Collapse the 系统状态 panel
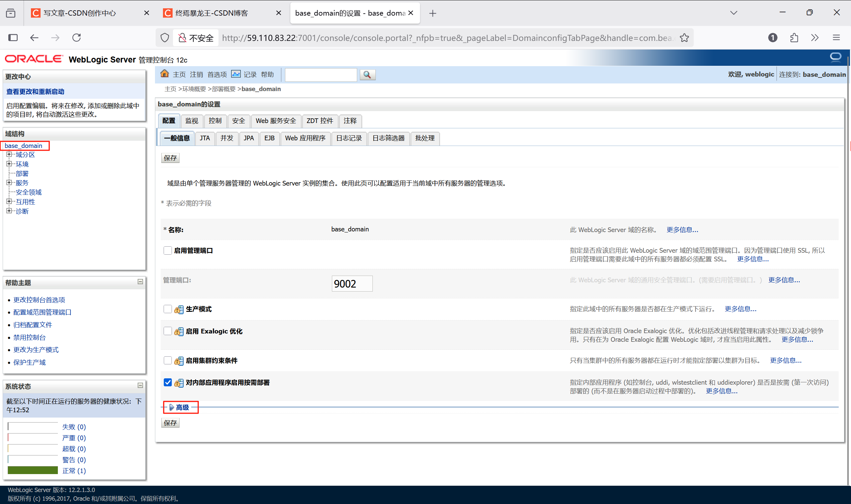The image size is (851, 504). [140, 385]
